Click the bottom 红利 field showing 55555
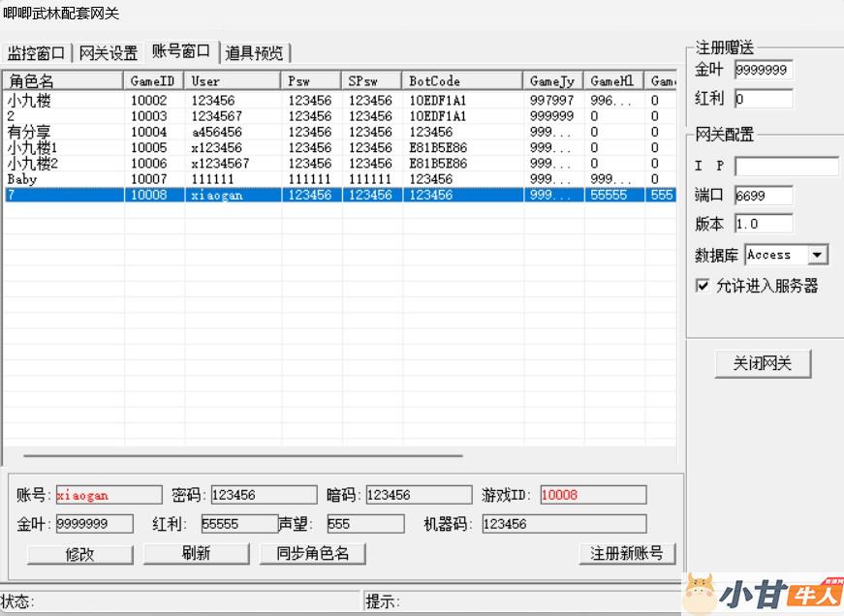844x616 pixels. pyautogui.click(x=239, y=523)
